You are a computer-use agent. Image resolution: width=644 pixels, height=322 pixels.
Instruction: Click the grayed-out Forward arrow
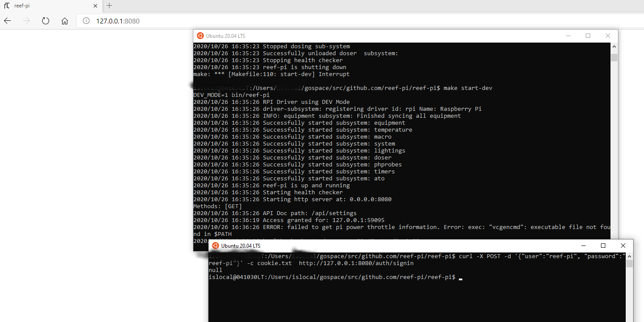click(27, 20)
